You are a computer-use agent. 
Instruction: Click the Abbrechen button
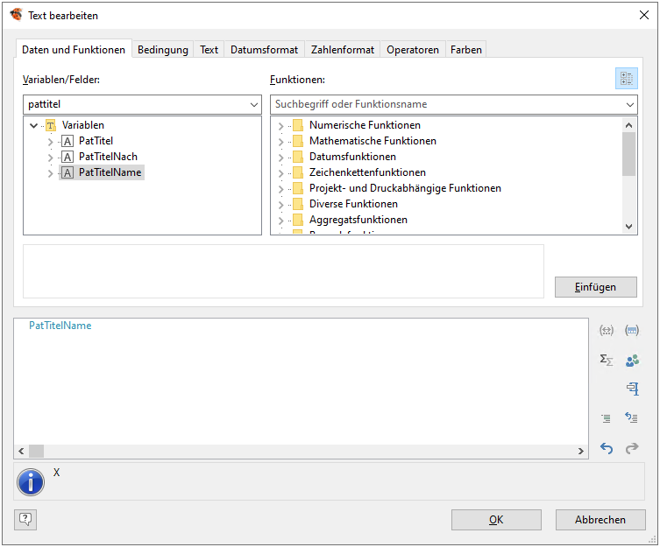click(600, 520)
